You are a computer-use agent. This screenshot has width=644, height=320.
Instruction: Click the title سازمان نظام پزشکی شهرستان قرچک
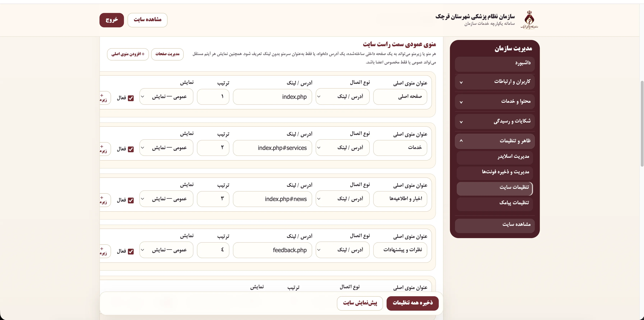click(x=475, y=17)
